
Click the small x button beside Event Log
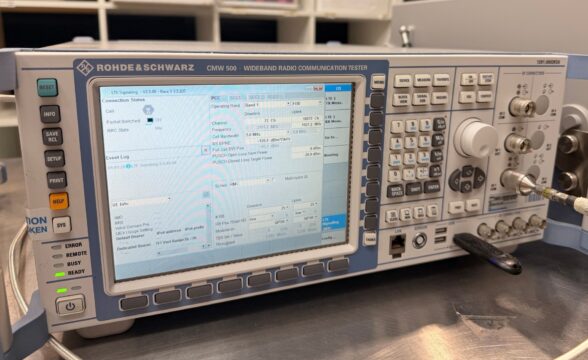coord(205,150)
